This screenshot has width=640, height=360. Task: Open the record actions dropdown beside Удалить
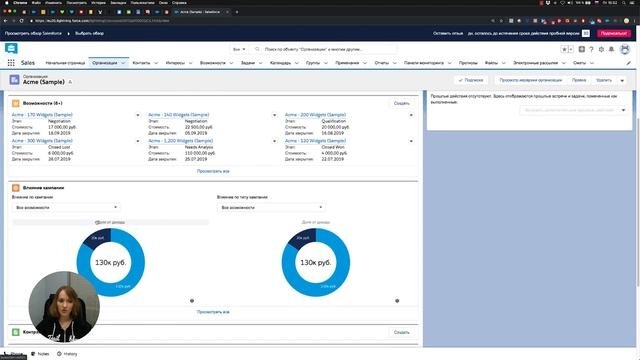622,80
